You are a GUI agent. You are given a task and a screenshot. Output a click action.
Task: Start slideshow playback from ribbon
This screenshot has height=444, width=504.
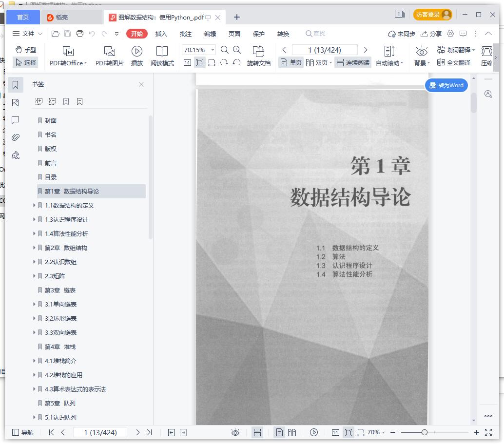point(137,56)
